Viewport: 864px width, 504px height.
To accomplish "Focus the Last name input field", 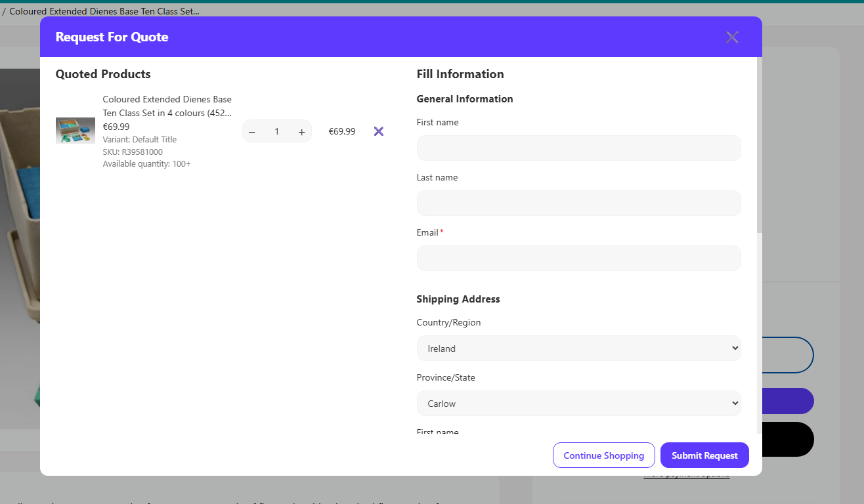I will (578, 203).
